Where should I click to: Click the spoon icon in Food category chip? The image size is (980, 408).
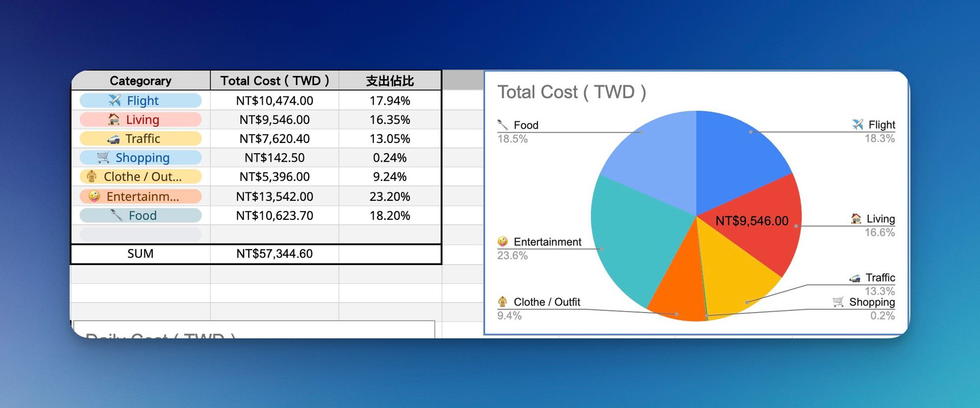pos(116,215)
